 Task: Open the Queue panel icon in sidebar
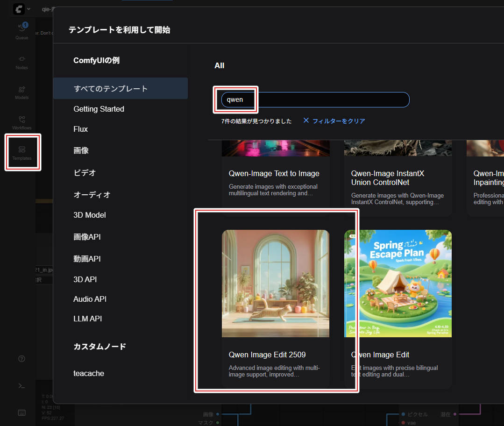click(22, 31)
